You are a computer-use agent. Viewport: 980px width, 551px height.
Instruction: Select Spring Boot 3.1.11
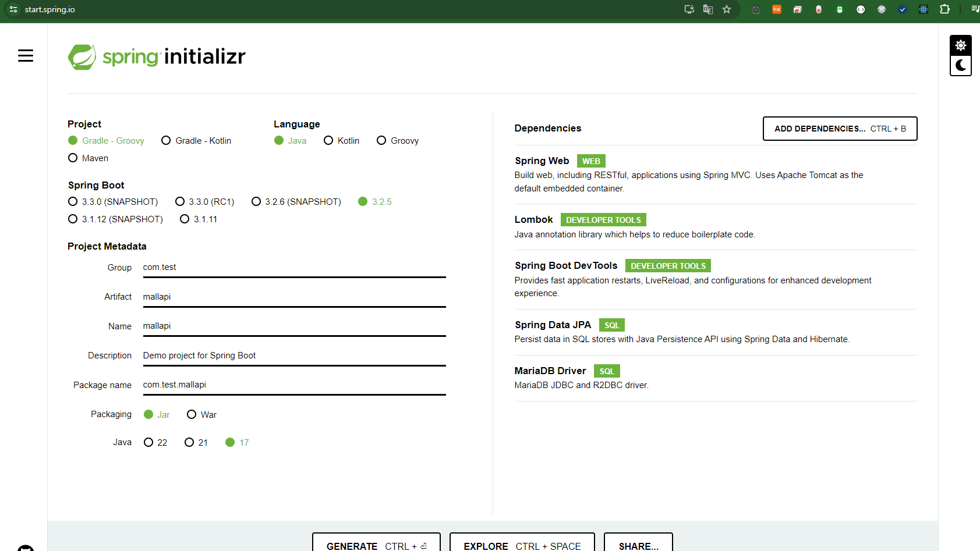pyautogui.click(x=199, y=219)
